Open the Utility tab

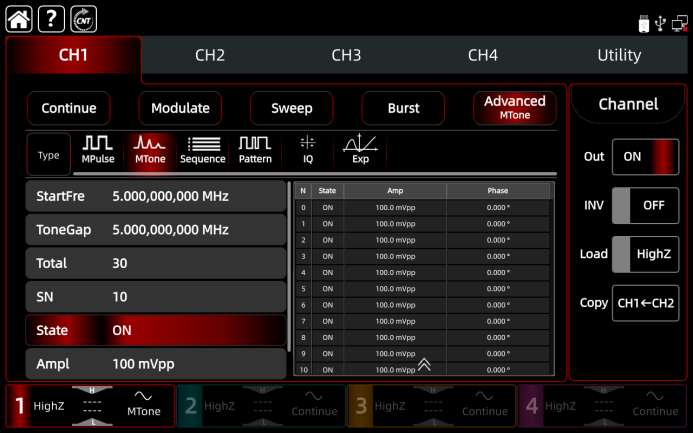619,56
